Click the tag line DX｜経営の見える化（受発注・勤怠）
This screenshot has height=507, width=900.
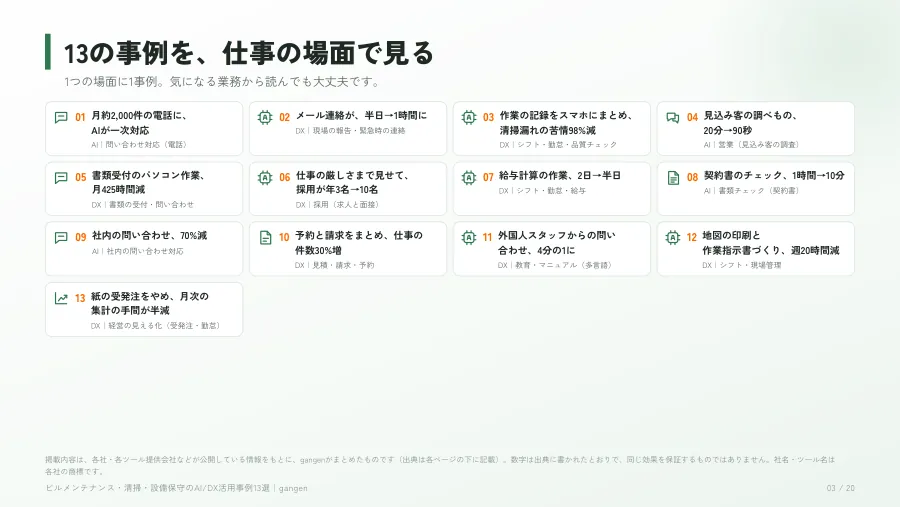(156, 326)
